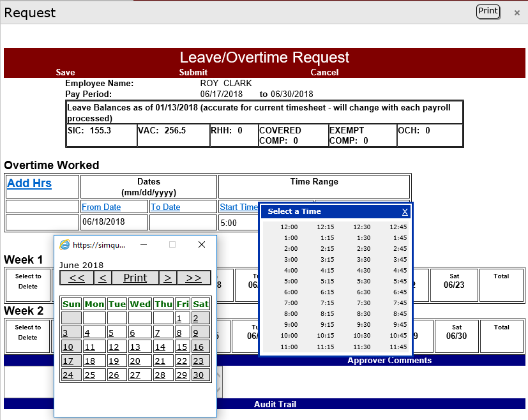
Task: Click Cancel in the red header
Action: [324, 72]
